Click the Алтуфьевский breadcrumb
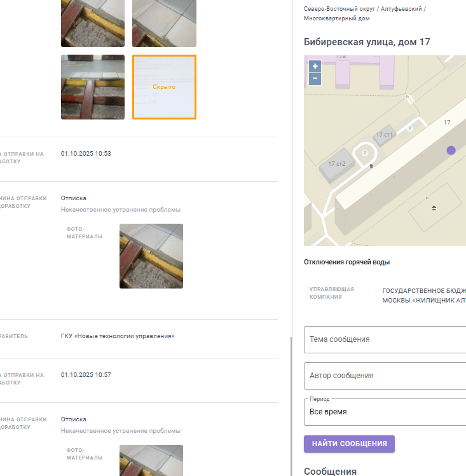The height and width of the screenshot is (476, 466). point(401,9)
